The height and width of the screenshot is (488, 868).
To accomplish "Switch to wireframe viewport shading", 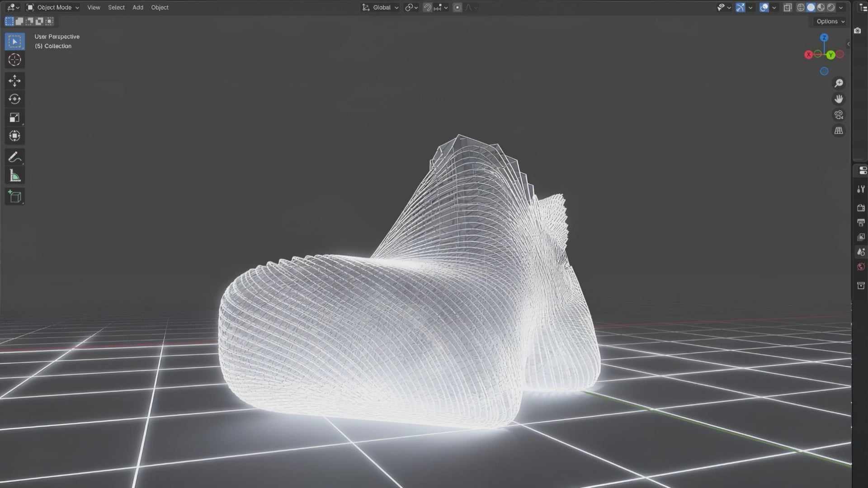I will (x=801, y=8).
